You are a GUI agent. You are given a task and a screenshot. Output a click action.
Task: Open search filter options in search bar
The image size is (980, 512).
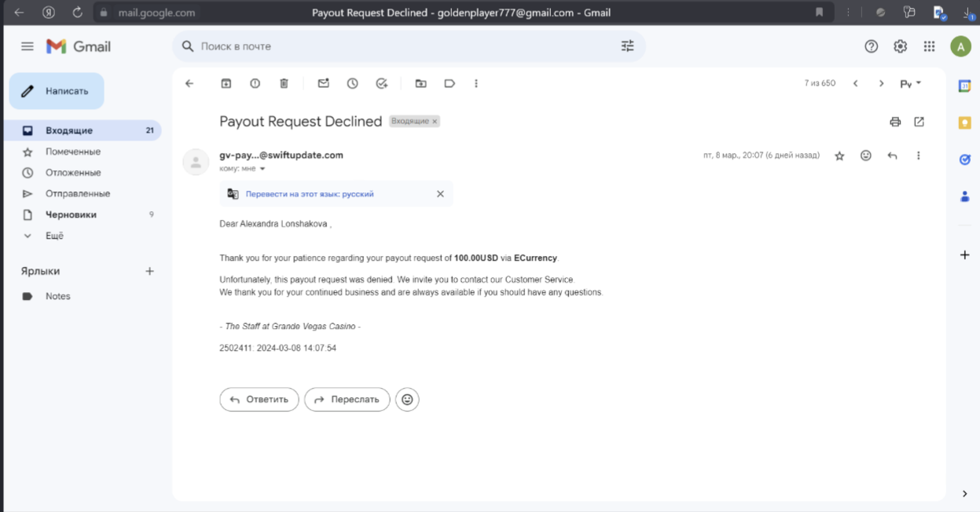(x=627, y=46)
